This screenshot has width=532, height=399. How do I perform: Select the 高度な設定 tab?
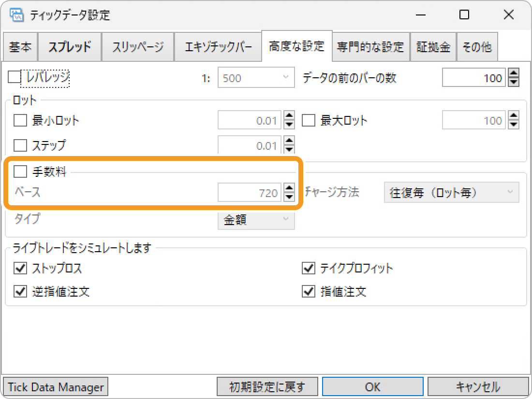[296, 46]
